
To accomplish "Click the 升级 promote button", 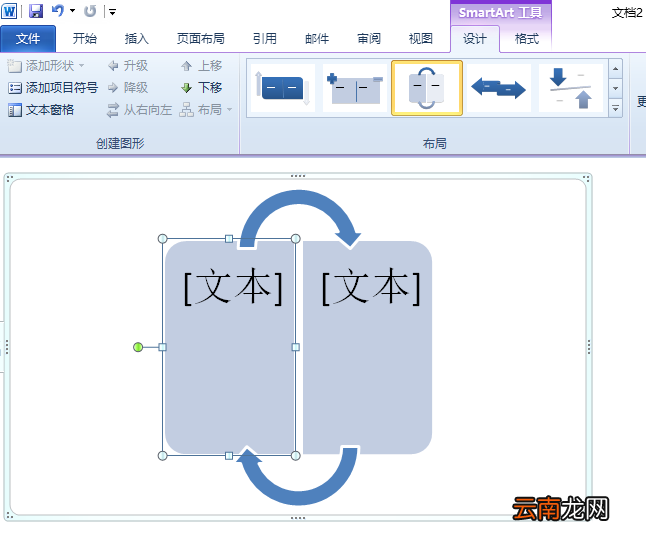I will click(127, 66).
